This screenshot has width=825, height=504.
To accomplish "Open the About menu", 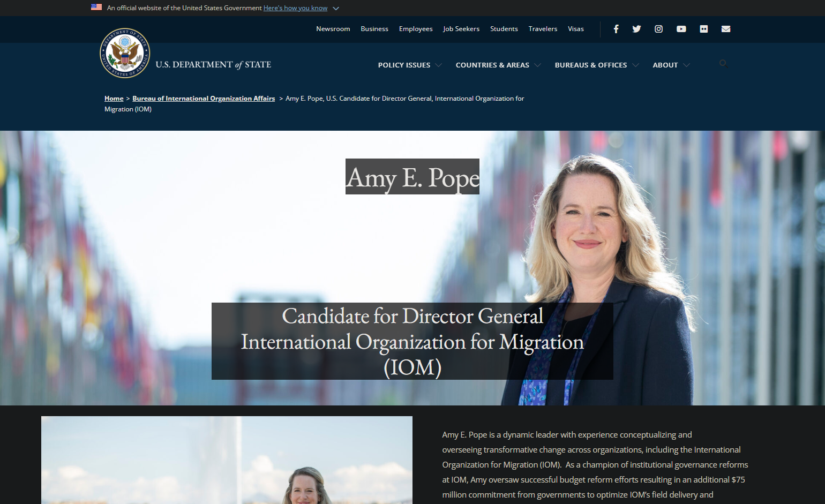I will [665, 65].
